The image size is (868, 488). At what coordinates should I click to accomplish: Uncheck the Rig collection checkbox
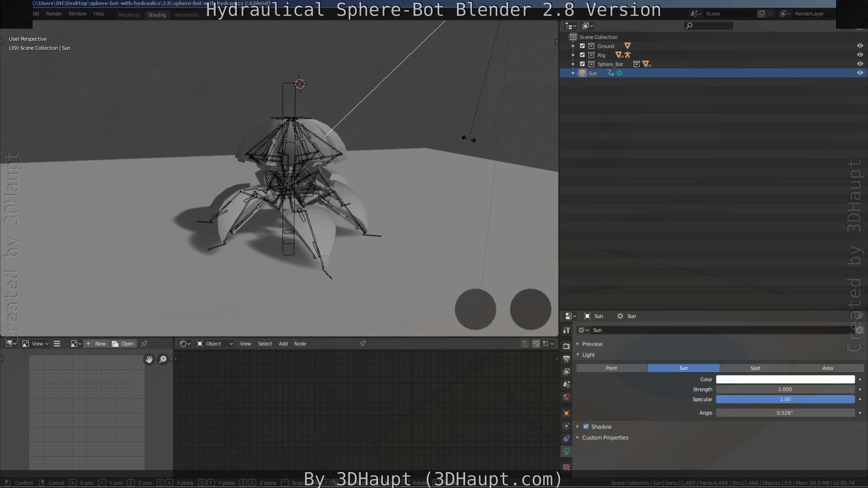[582, 55]
